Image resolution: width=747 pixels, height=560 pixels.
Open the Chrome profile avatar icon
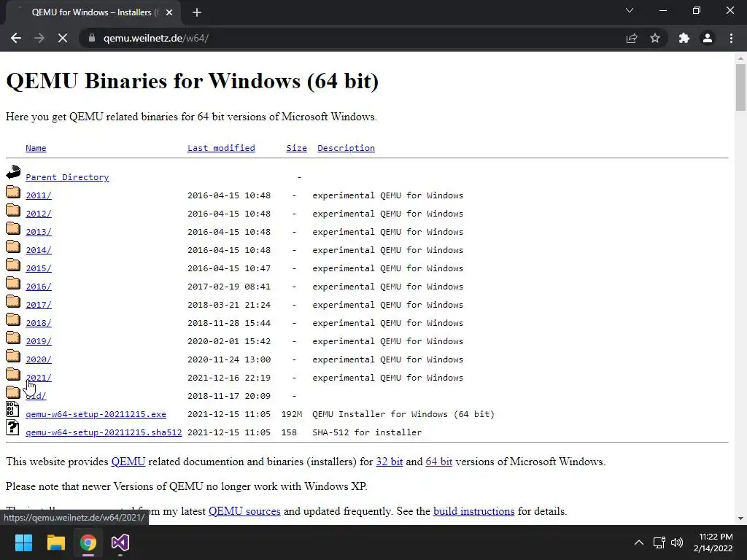pyautogui.click(x=708, y=38)
